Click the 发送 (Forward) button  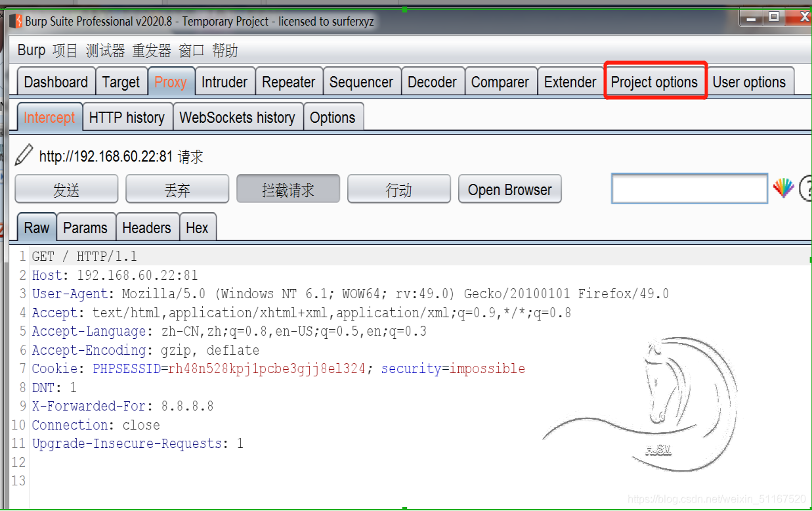[66, 189]
